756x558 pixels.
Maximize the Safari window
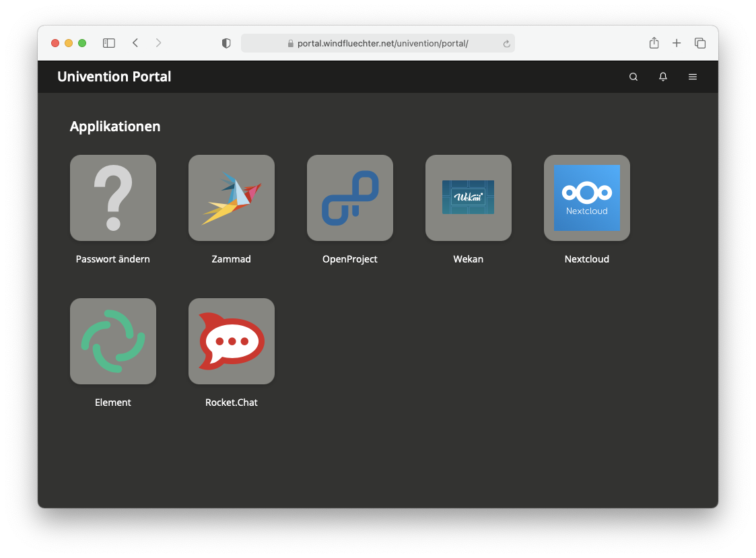[82, 43]
